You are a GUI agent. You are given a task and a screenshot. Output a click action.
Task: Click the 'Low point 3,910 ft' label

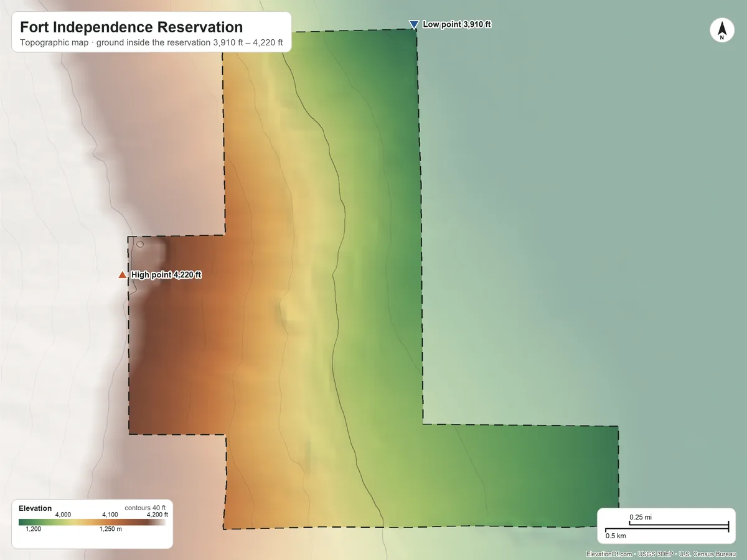(458, 25)
